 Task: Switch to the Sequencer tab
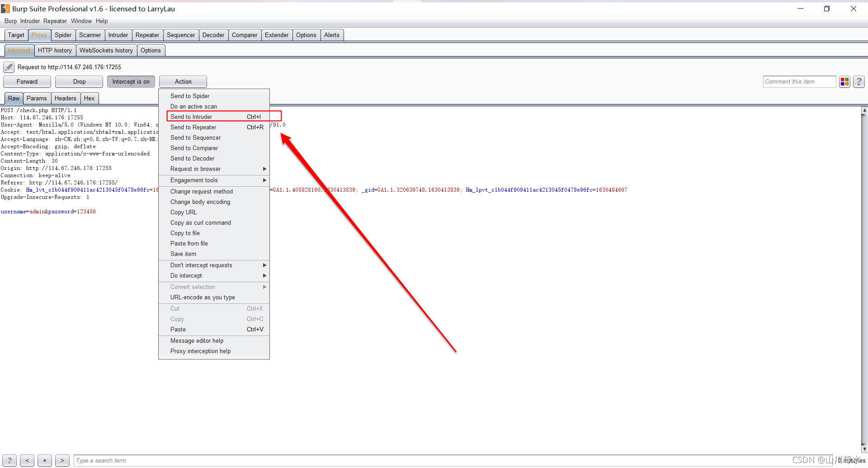click(x=181, y=35)
